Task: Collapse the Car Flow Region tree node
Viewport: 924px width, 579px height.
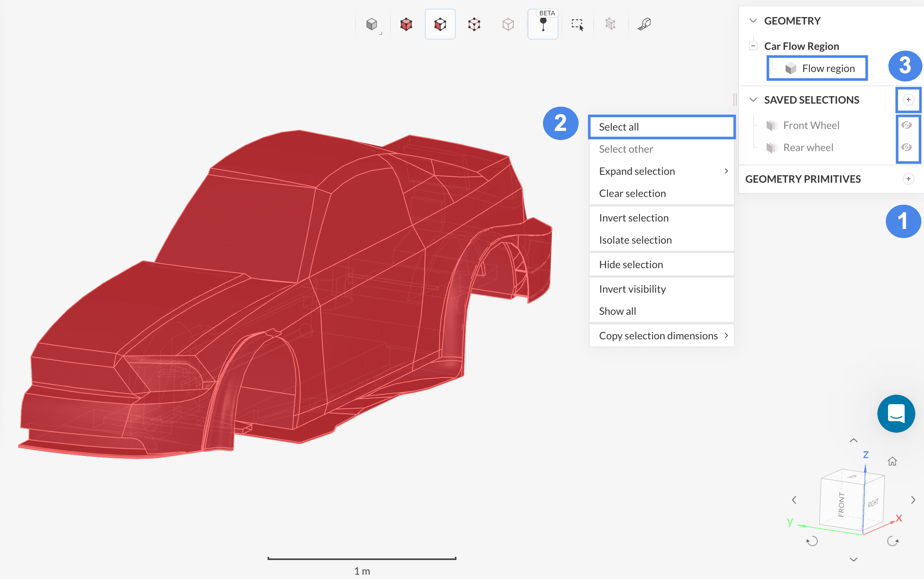Action: tap(753, 46)
